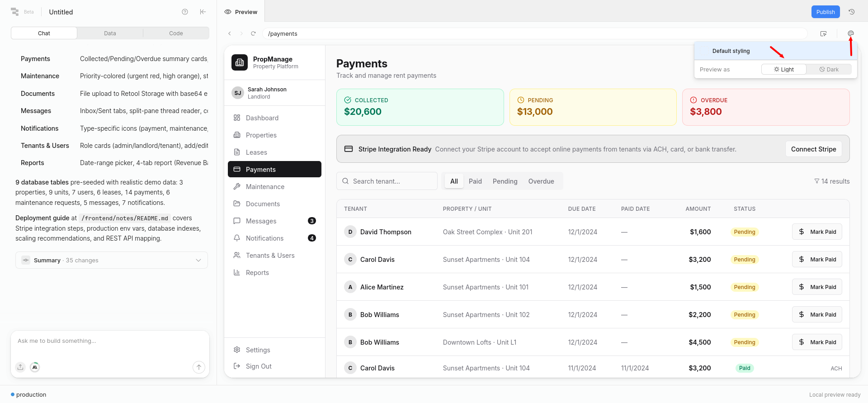The image size is (868, 403).
Task: Click the SJ user avatar
Action: pyautogui.click(x=238, y=93)
